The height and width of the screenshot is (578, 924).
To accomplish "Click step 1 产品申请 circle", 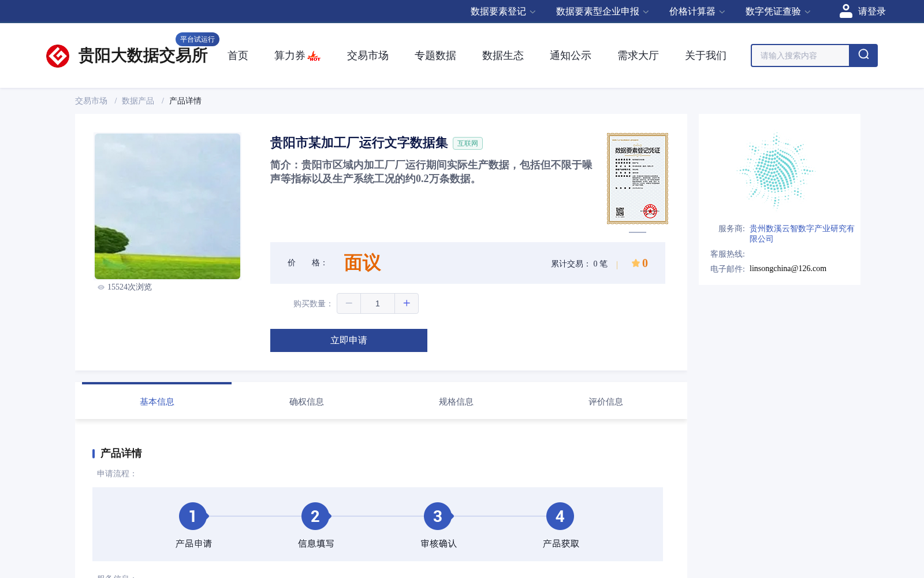I will click(x=193, y=516).
